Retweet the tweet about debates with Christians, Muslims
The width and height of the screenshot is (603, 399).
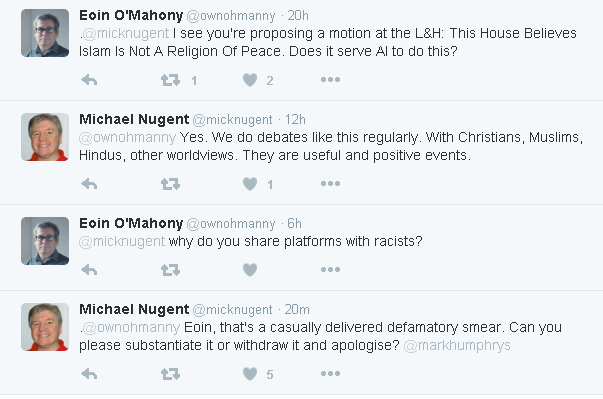coord(170,184)
